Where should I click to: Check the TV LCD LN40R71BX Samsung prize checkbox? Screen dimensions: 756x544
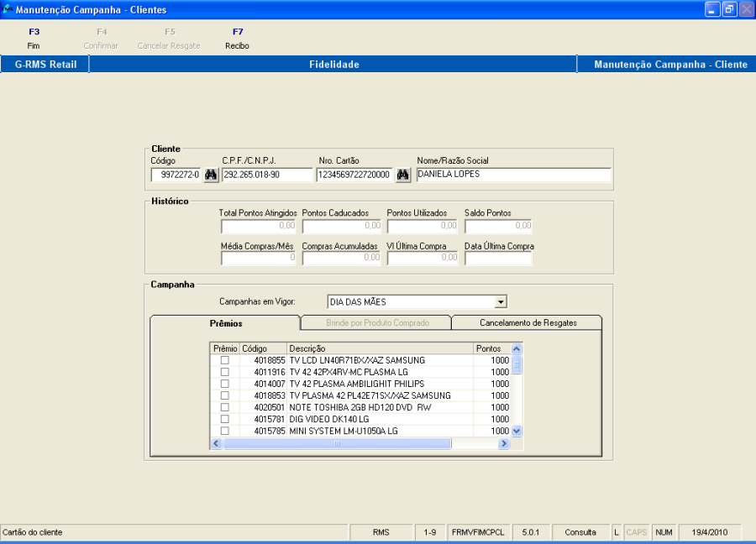point(224,360)
